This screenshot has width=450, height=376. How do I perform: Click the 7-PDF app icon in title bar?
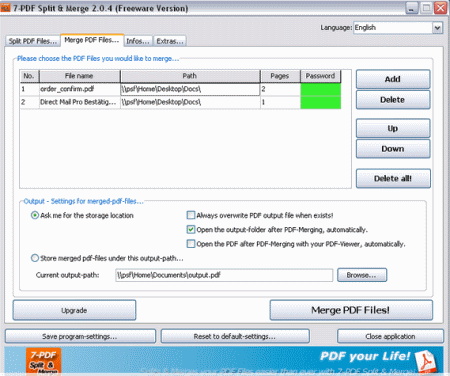[6, 7]
